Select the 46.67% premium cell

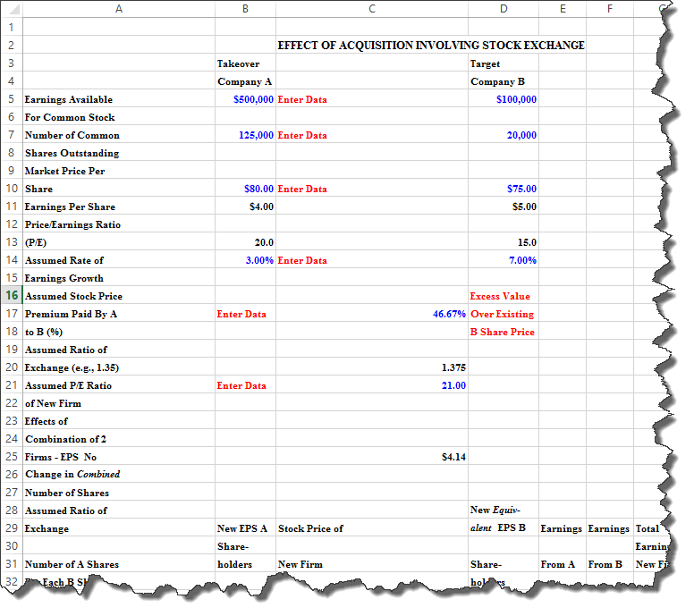pyautogui.click(x=371, y=314)
